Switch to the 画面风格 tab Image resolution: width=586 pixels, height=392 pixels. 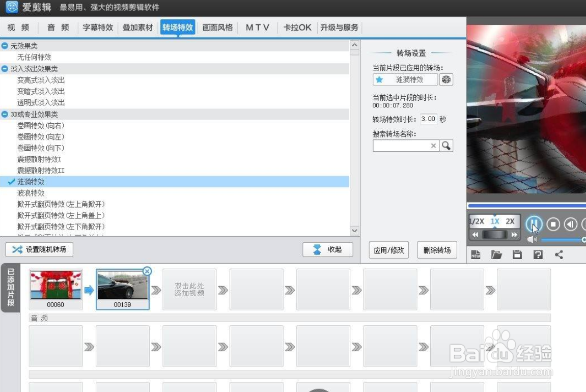click(217, 27)
